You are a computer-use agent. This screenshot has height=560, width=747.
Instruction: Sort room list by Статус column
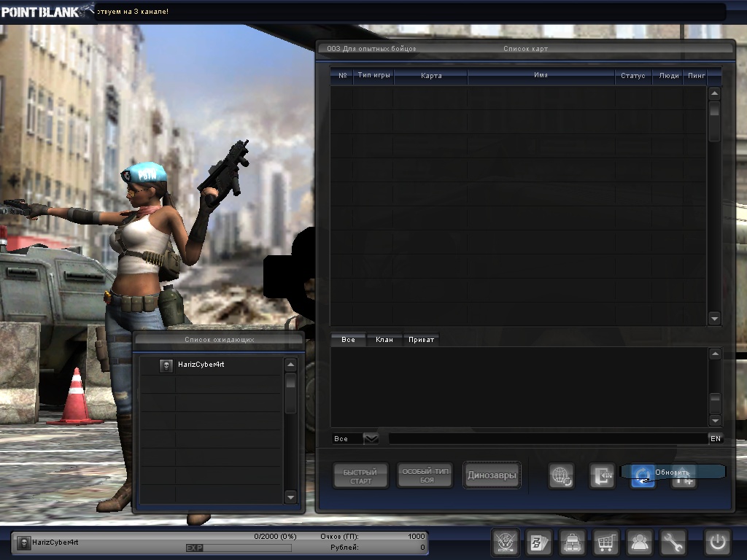(632, 75)
